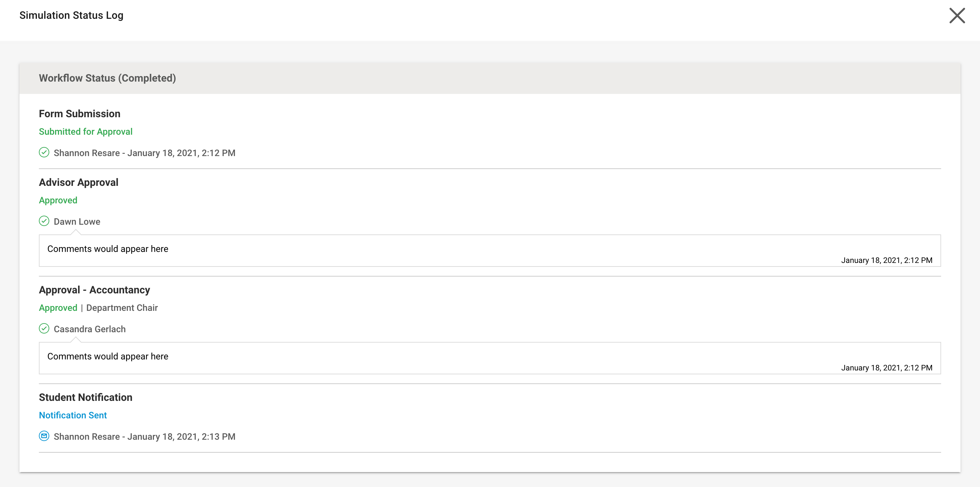This screenshot has height=487, width=980.
Task: Toggle the Approved status for Accountancy
Action: 58,308
